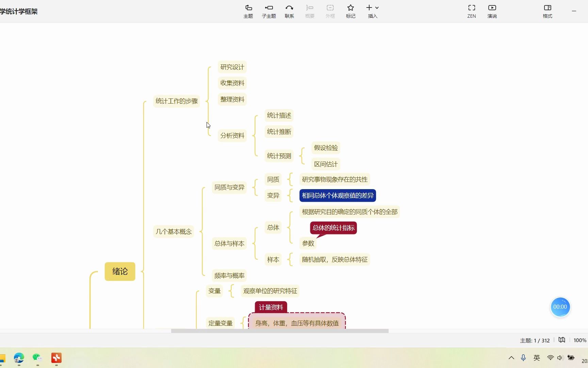Click the red 总体的统计指标 callout
Viewport: 588px width, 368px height.
coord(333,228)
